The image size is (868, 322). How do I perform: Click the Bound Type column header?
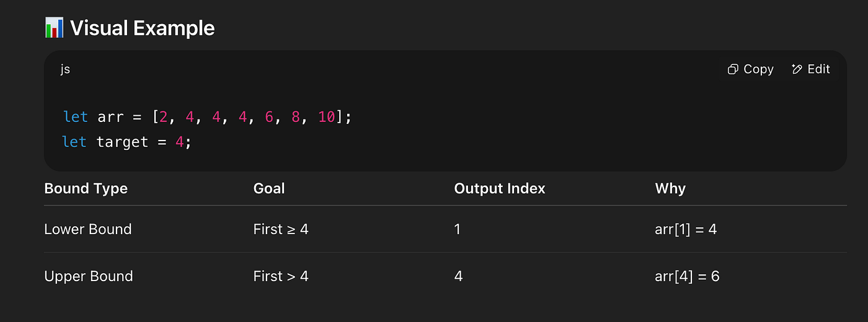tap(86, 188)
